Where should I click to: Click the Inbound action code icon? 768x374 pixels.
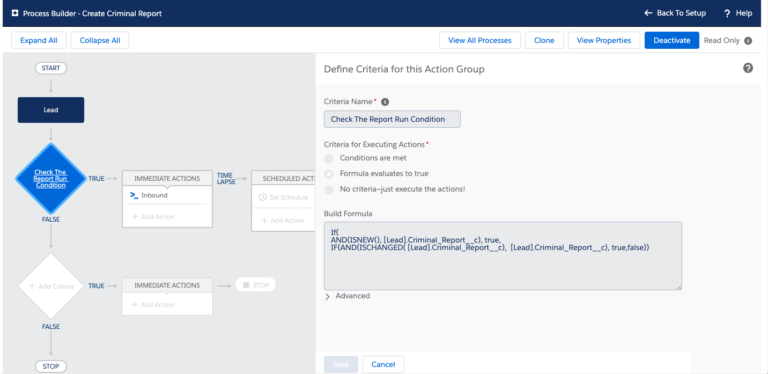(134, 195)
